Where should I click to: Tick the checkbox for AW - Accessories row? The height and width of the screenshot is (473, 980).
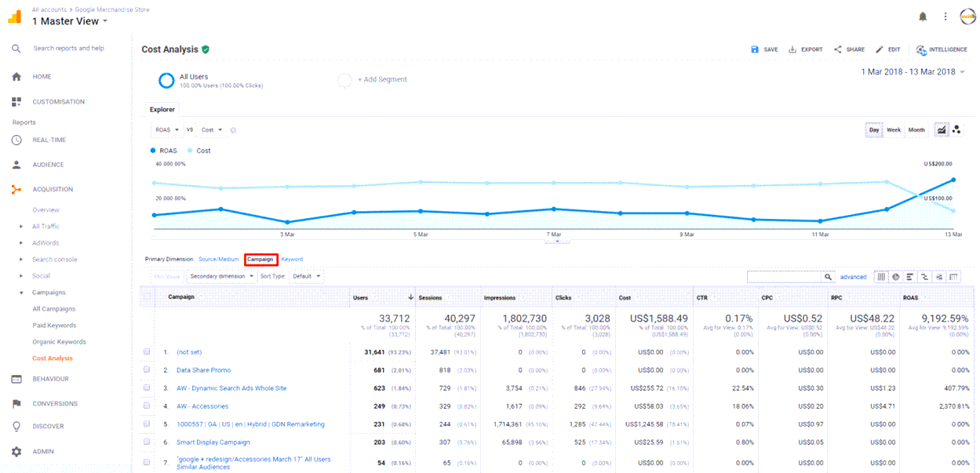point(147,406)
